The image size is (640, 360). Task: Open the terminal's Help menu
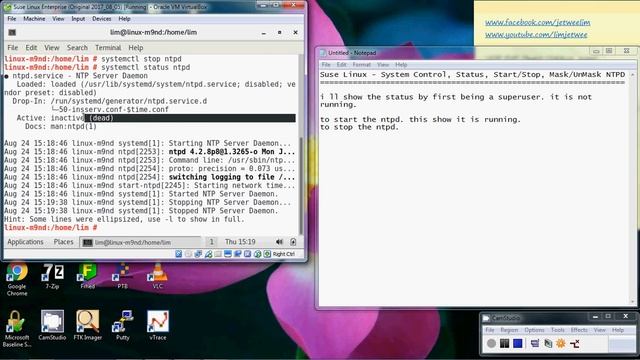[136, 48]
